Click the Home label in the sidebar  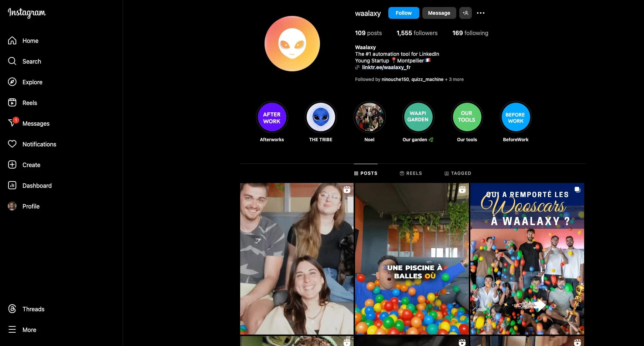pyautogui.click(x=30, y=41)
